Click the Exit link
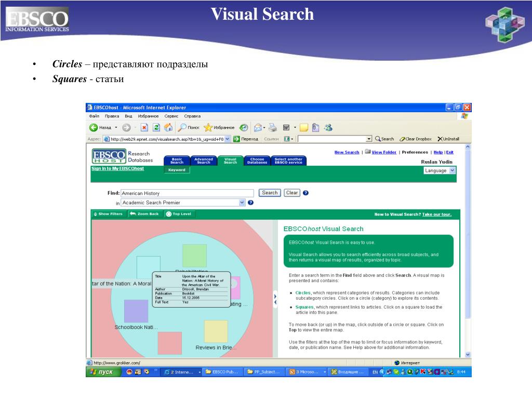 click(449, 152)
